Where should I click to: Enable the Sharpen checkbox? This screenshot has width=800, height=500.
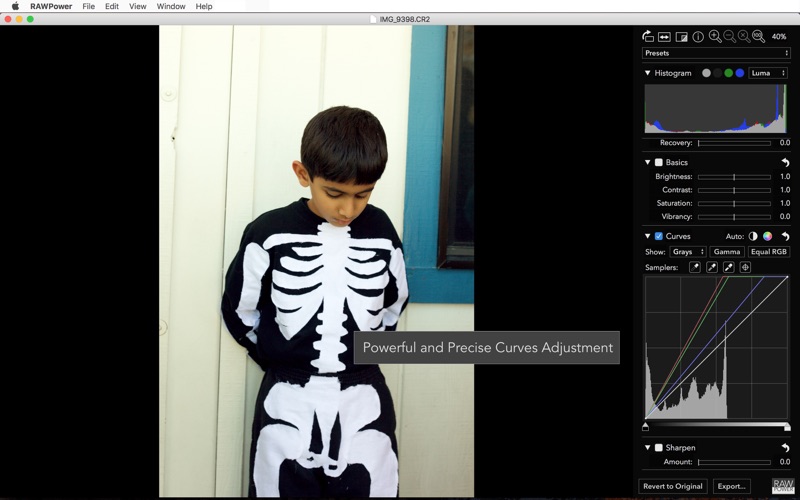tap(659, 447)
